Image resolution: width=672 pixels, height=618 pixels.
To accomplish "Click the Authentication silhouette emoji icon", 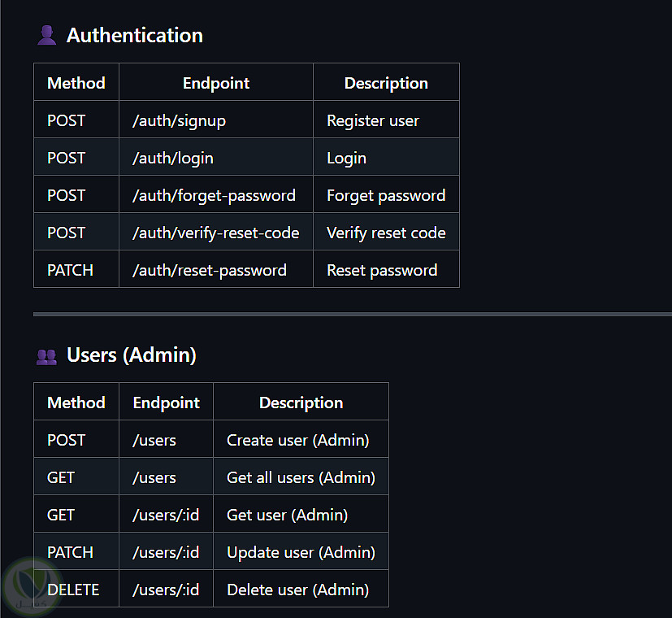I will (x=47, y=35).
